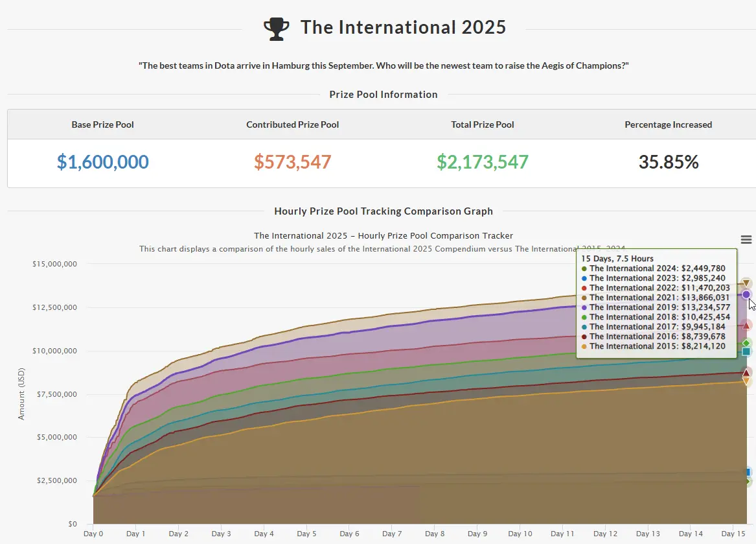
Task: Click the "Contributed Prize Pool" column header
Action: pyautogui.click(x=293, y=124)
